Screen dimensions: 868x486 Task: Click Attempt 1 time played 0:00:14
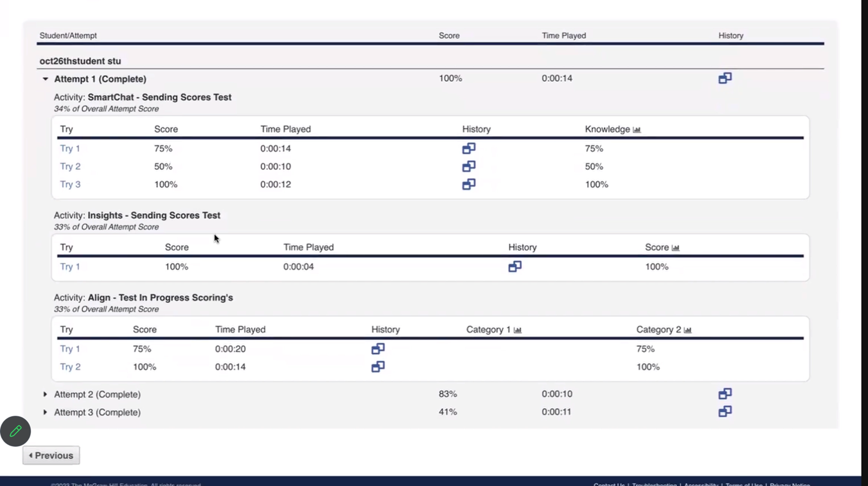[x=557, y=78]
